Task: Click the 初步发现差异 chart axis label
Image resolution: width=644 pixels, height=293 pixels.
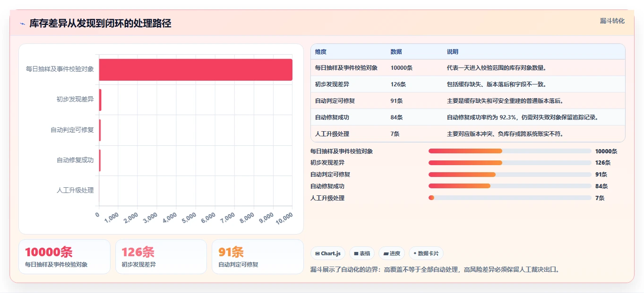Action: pos(75,100)
